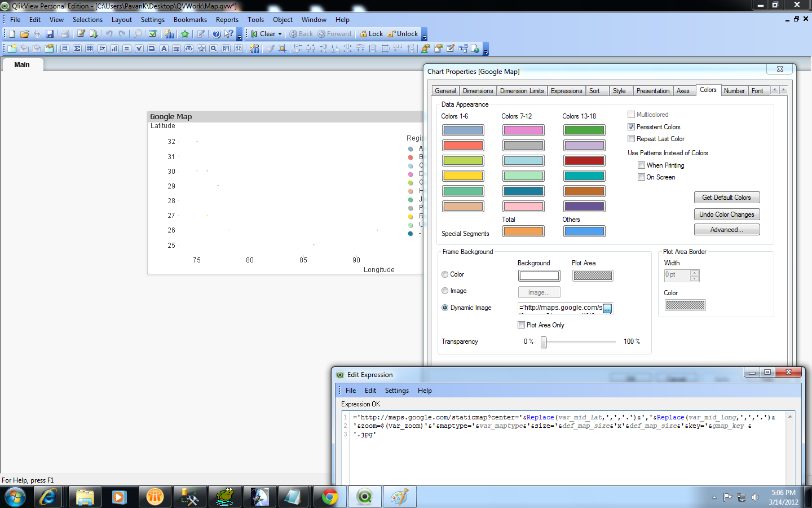Click the orange Total color swatch
812x508 pixels.
pos(523,231)
